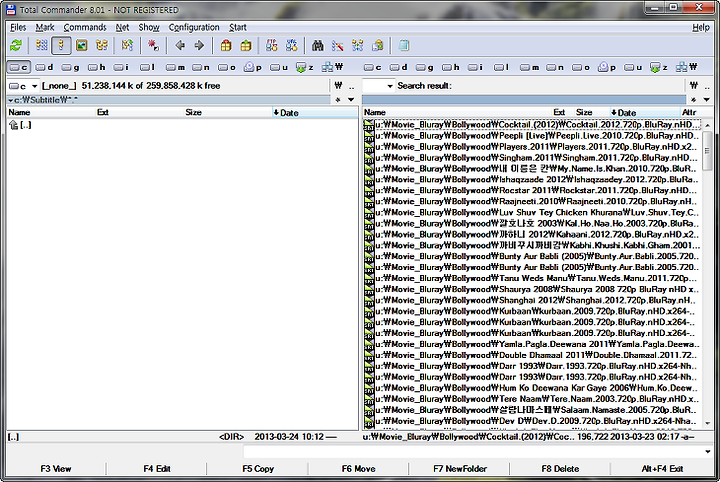Viewport: 720px width, 482px height.
Task: Click the pack files box icon
Action: pos(226,45)
